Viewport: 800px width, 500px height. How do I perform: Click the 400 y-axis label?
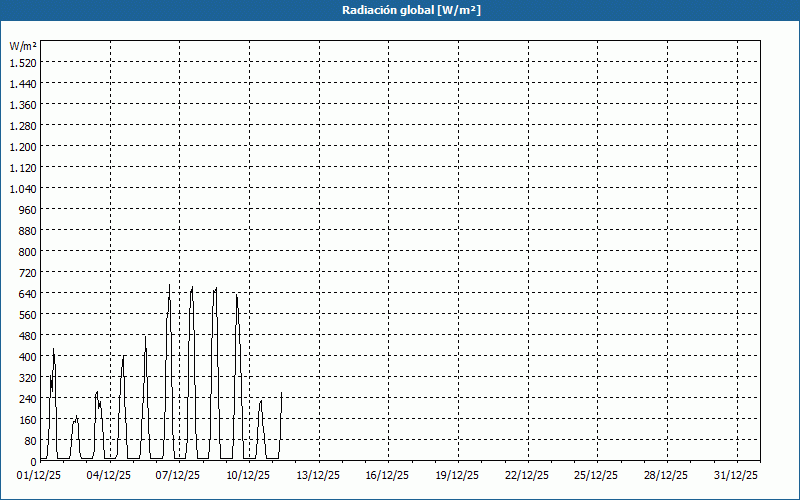point(27,356)
